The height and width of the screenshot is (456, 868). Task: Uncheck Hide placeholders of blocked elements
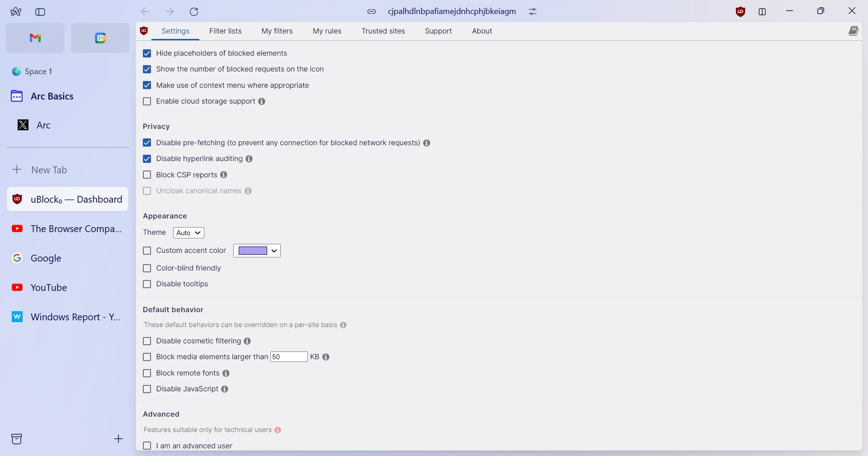pyautogui.click(x=147, y=53)
